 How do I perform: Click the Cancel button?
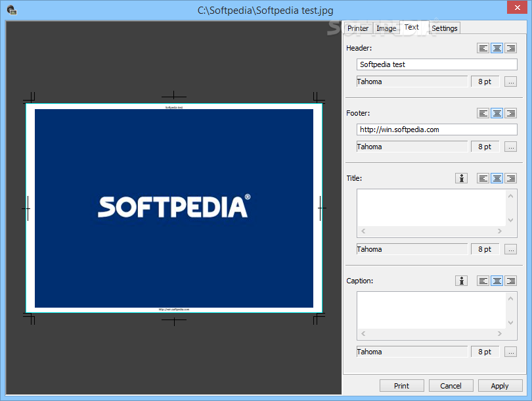click(451, 386)
